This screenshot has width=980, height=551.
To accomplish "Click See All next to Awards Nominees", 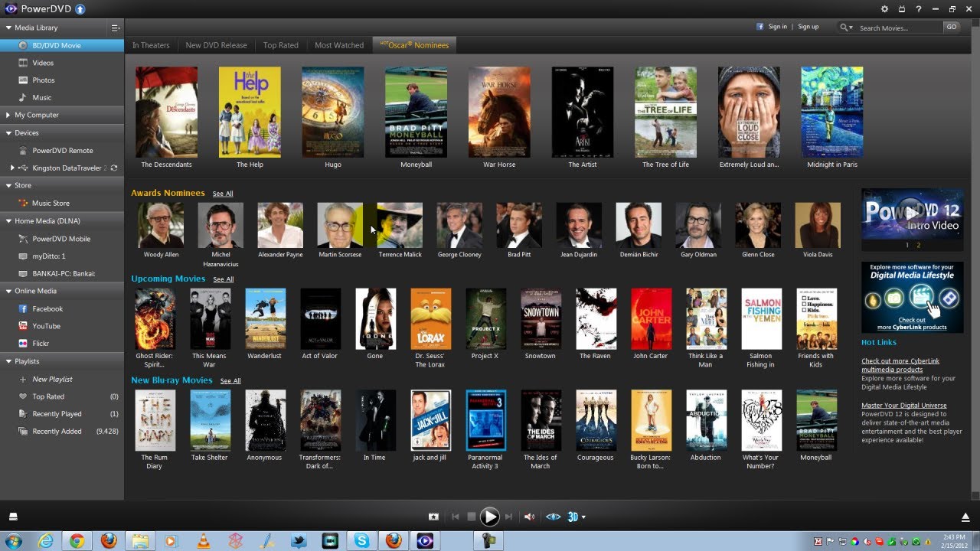I will click(223, 194).
